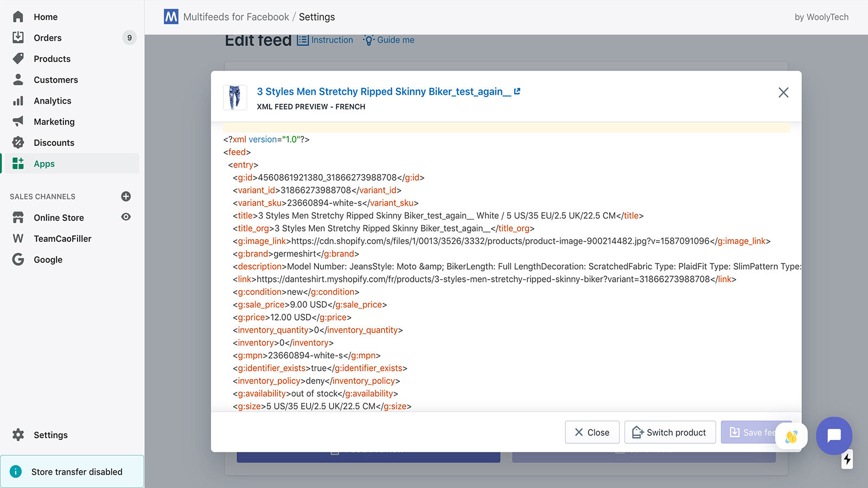Click the variant_sku line
The width and height of the screenshot is (868, 488).
point(325,203)
